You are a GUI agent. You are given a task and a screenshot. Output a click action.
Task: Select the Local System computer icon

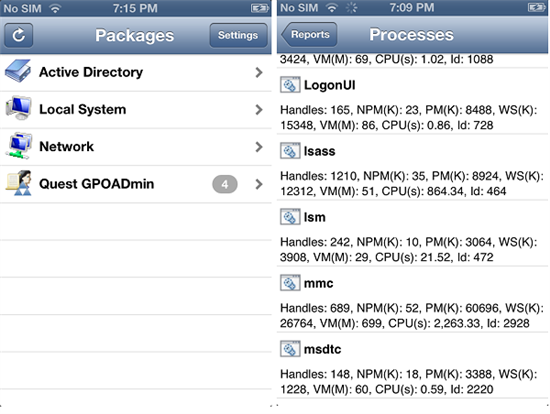pyautogui.click(x=19, y=108)
